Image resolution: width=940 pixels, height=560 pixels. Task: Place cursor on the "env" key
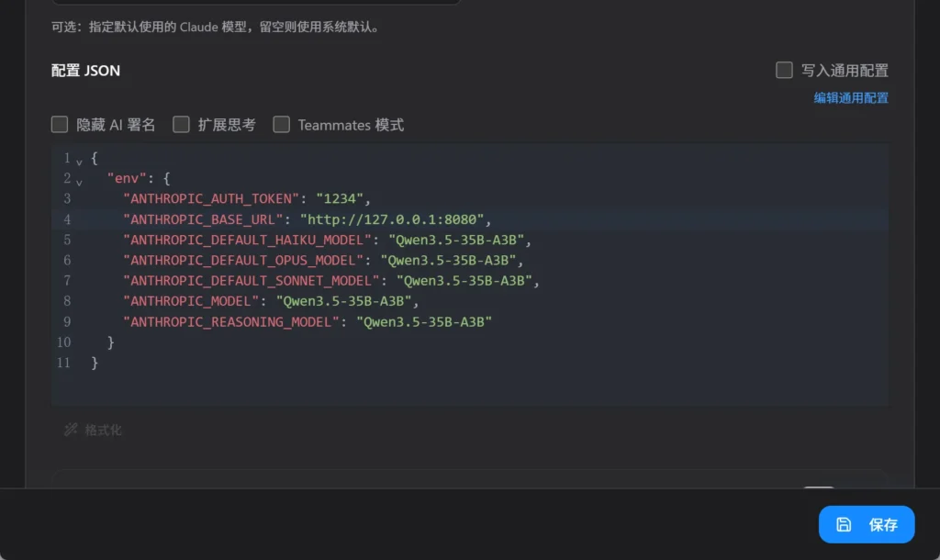(127, 178)
